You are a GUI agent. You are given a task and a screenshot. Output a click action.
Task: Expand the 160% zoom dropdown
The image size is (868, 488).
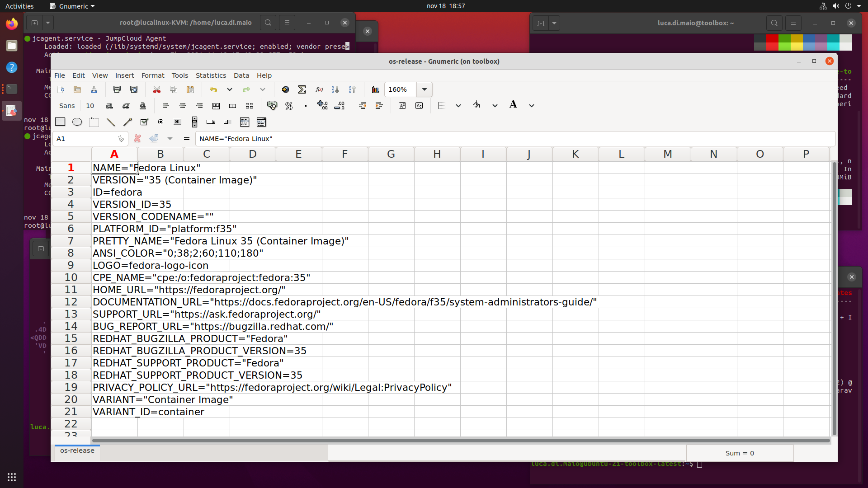click(x=425, y=89)
